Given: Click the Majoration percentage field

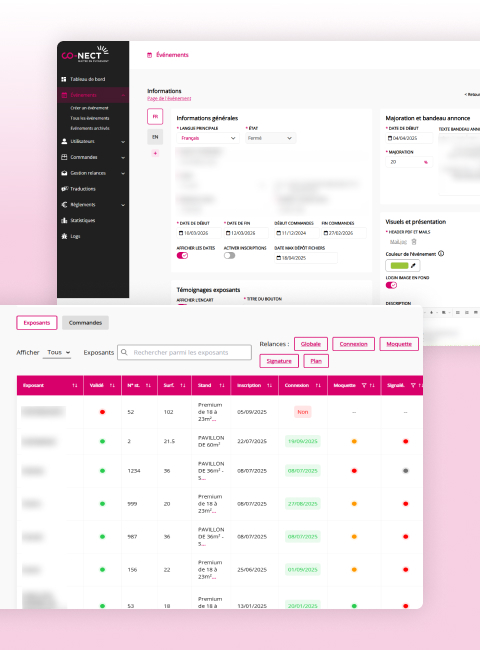Looking at the screenshot, I should 409,162.
